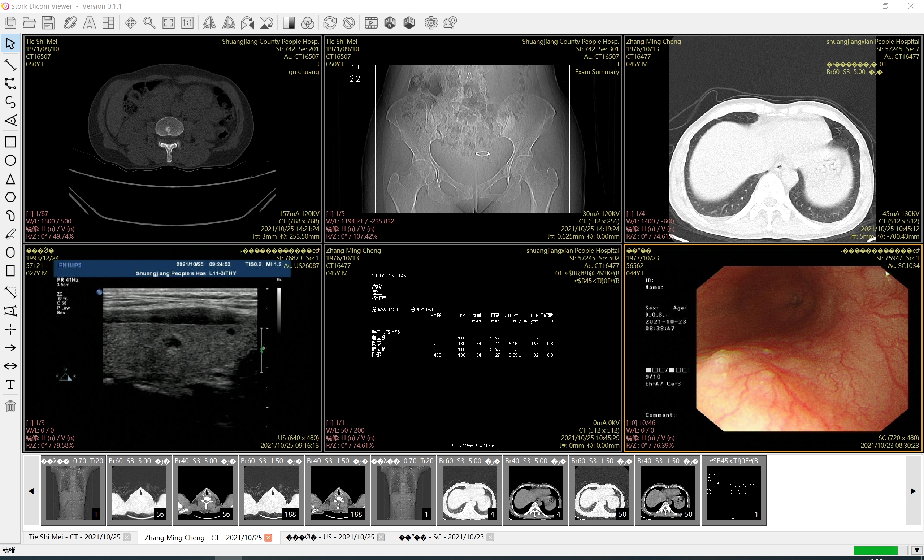Open the DICOM archive database icon
924x560 pixels.
tap(10, 23)
